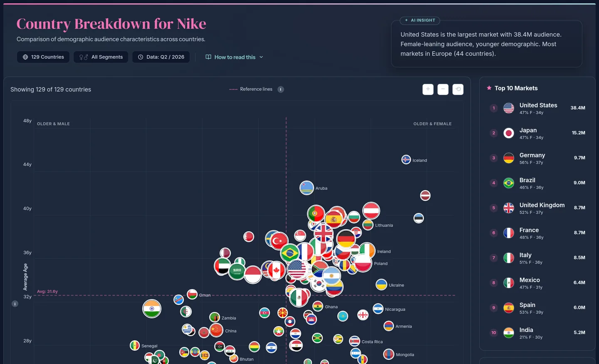Open United States in Top 10 Markets
This screenshot has height=364, width=599.
(x=537, y=108)
